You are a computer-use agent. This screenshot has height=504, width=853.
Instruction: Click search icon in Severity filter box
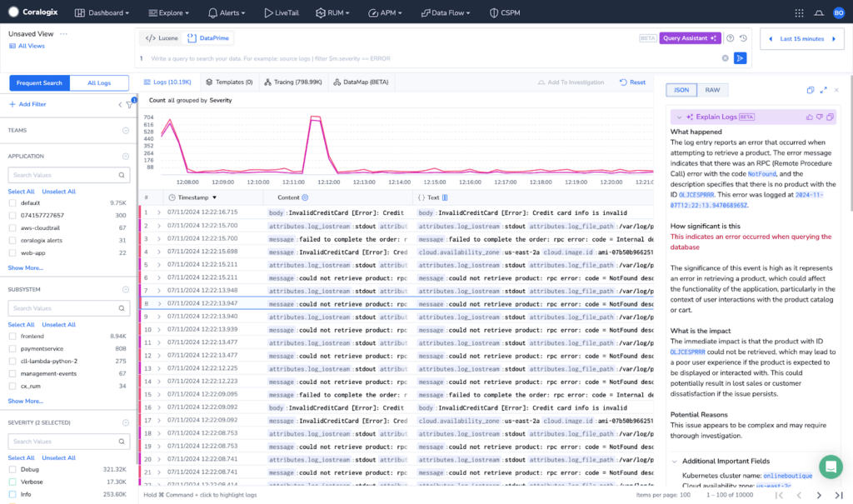(x=122, y=442)
